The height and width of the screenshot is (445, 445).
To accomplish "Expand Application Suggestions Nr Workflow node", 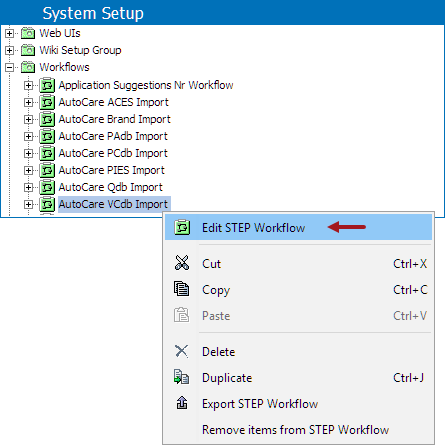I will (x=28, y=86).
